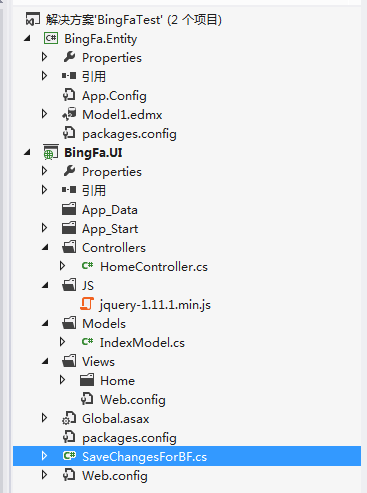Screen dimensions: 367x493
Task: Click the solution icon beside 'BingFaTest'
Action: point(33,19)
